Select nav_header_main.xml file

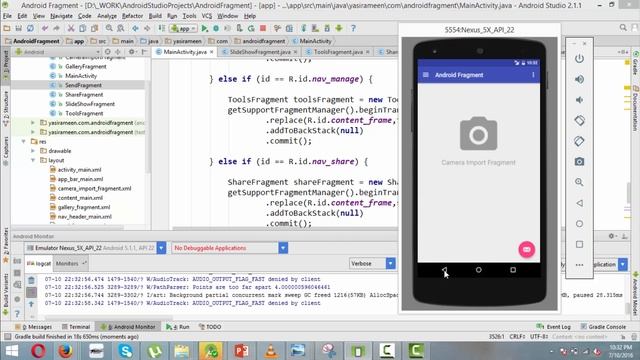click(x=84, y=217)
